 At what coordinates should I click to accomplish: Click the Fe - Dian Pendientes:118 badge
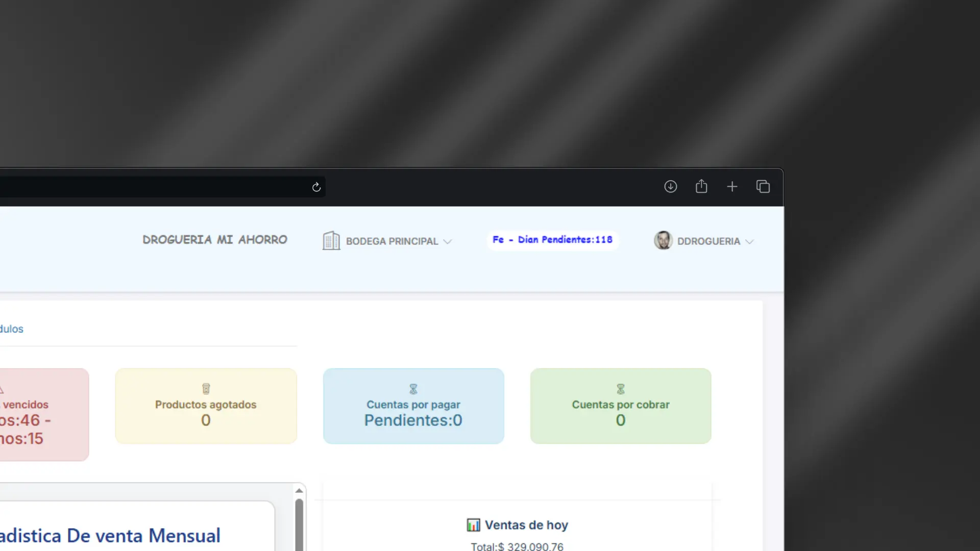point(552,240)
